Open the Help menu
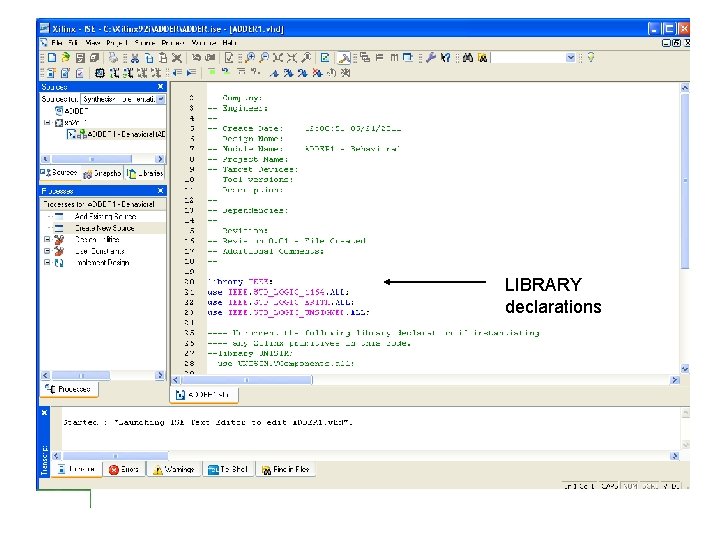 (230, 44)
